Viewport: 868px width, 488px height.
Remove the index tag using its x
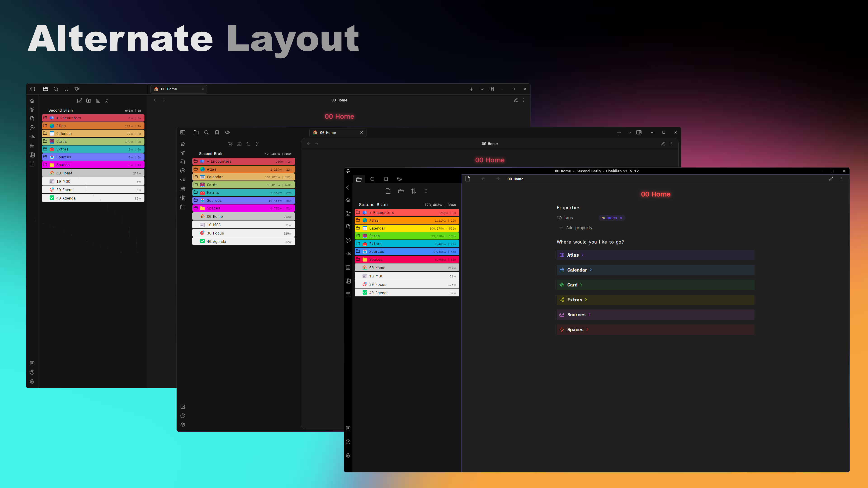point(621,218)
